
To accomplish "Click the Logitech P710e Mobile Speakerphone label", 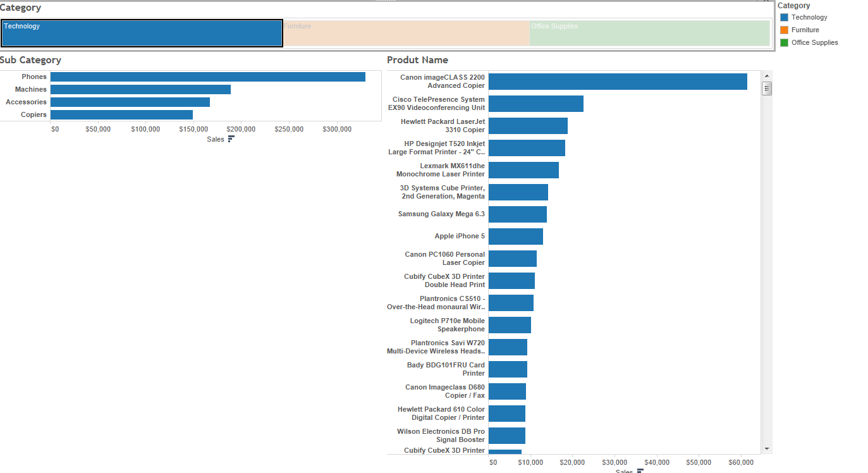I will tap(448, 325).
